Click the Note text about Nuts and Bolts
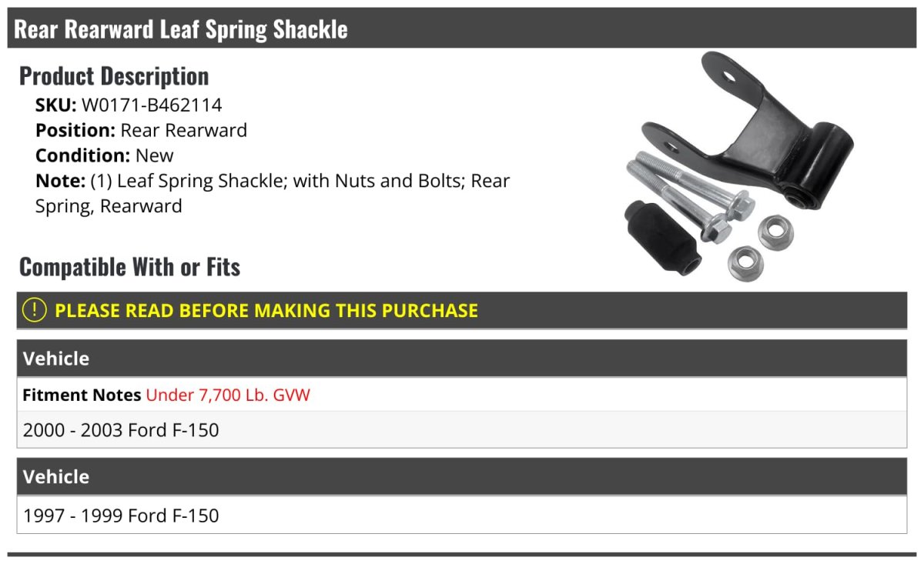 273,193
